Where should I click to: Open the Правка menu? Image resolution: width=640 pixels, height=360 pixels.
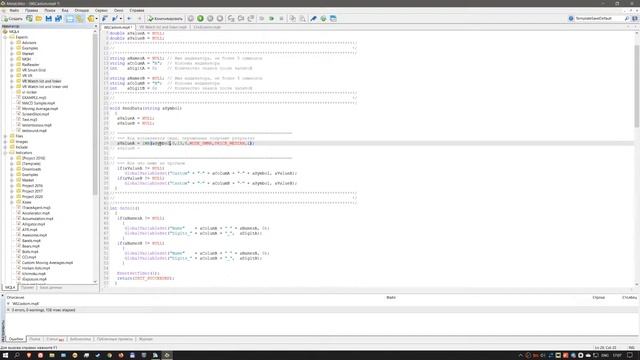(x=31, y=11)
